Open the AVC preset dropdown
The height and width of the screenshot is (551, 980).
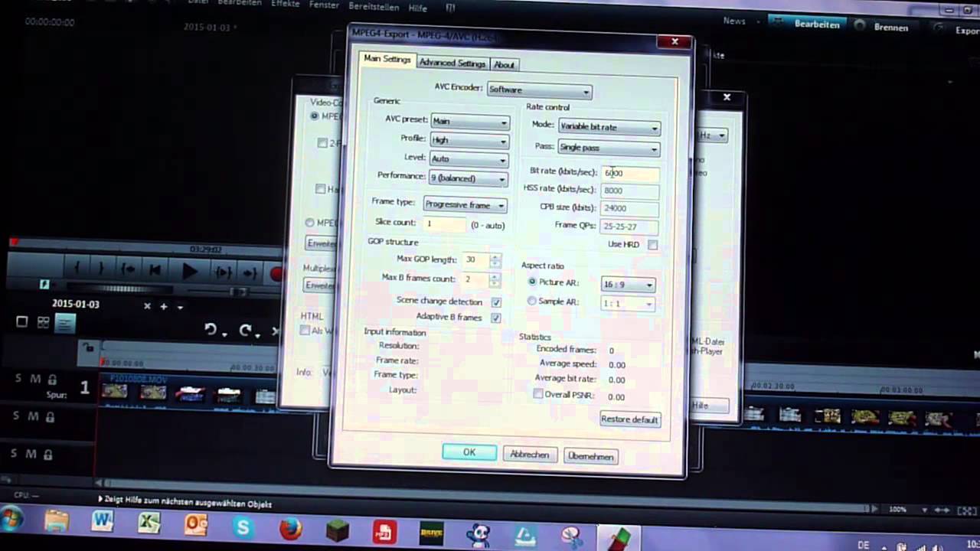469,121
